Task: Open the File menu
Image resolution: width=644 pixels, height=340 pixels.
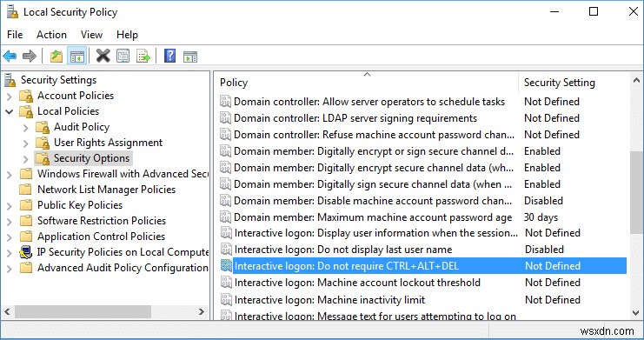Action: (x=15, y=35)
